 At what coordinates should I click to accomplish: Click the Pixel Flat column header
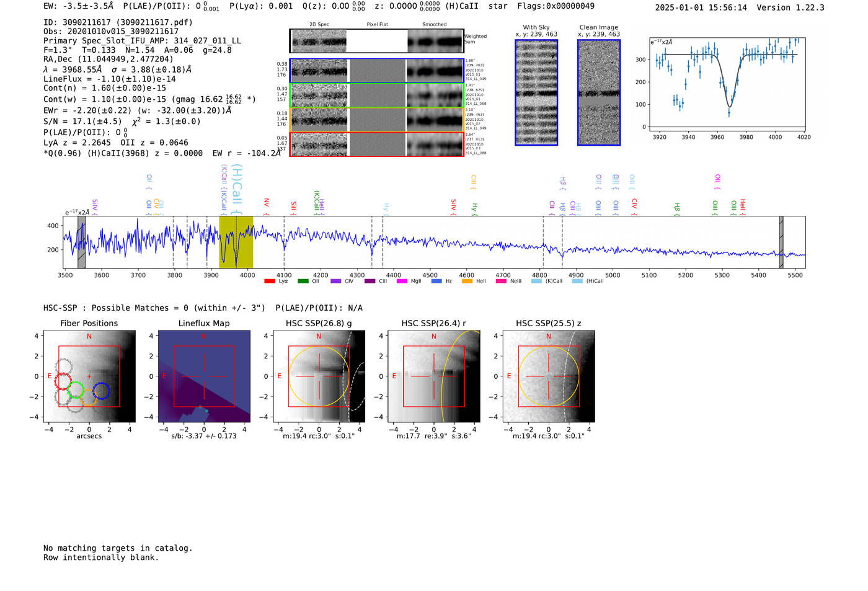[378, 25]
